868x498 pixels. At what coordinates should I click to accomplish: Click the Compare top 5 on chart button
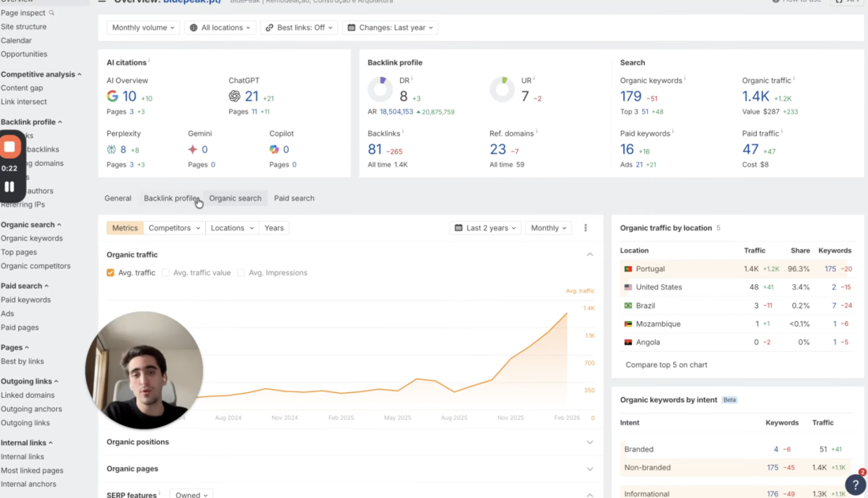(x=668, y=365)
